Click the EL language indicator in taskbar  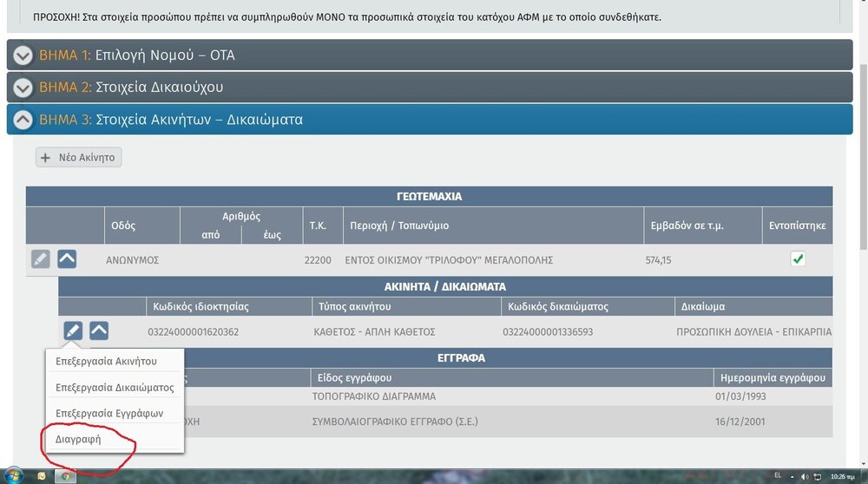click(777, 476)
